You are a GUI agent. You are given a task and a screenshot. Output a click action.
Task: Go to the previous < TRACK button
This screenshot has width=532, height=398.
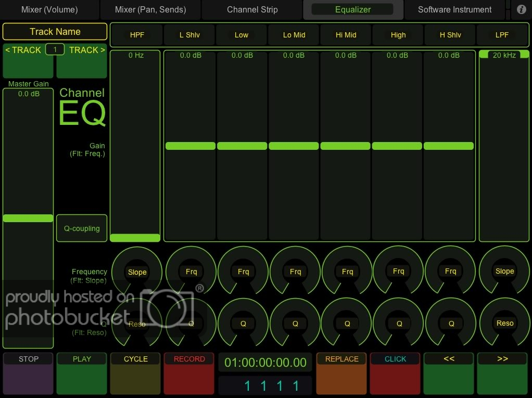(x=28, y=61)
